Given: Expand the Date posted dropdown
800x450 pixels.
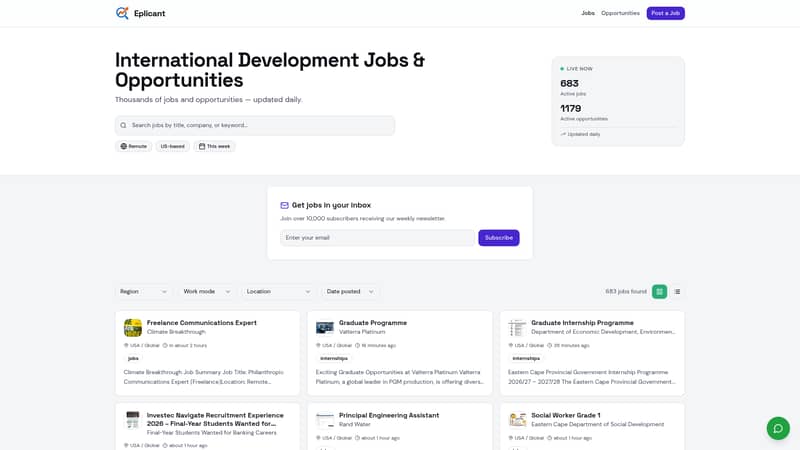Looking at the screenshot, I should (x=350, y=291).
